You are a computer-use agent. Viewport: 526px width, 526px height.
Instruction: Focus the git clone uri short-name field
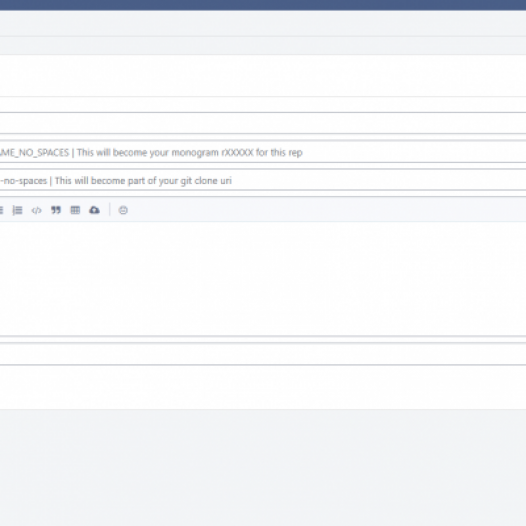[x=263, y=180]
